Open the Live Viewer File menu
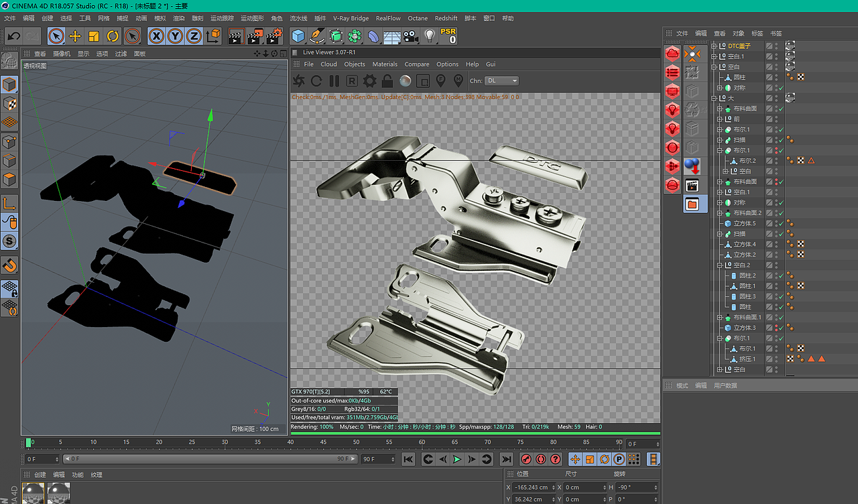 308,64
